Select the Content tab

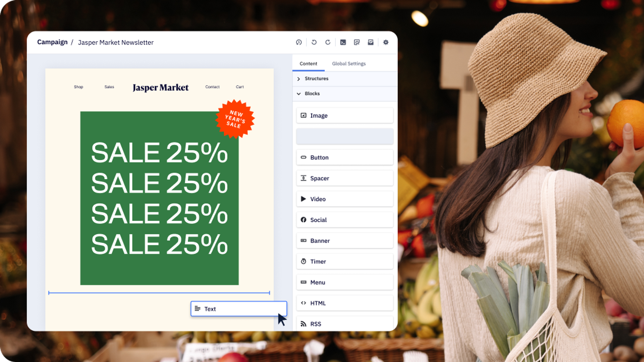pyautogui.click(x=308, y=64)
